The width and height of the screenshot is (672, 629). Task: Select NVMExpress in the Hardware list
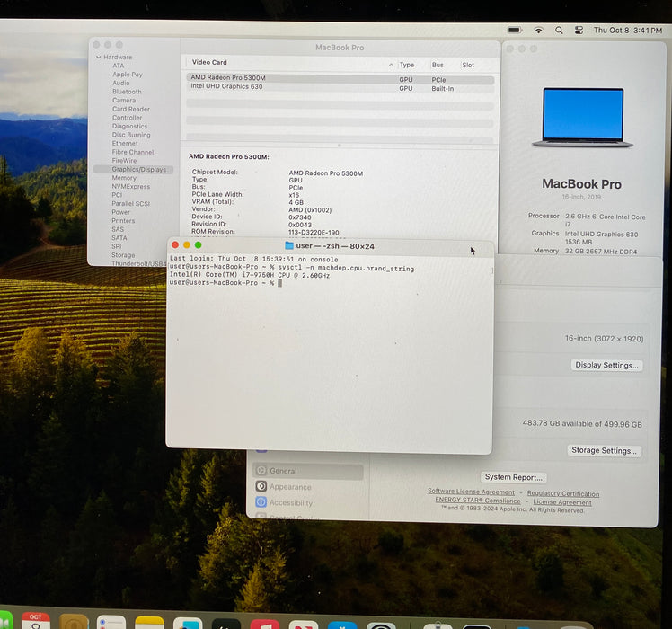pyautogui.click(x=130, y=187)
